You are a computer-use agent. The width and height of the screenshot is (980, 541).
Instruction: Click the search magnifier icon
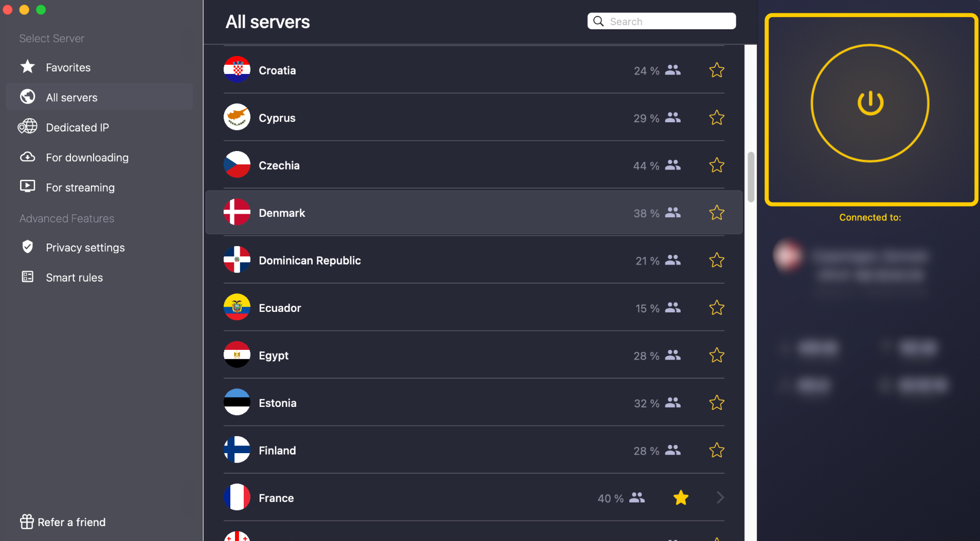point(598,21)
